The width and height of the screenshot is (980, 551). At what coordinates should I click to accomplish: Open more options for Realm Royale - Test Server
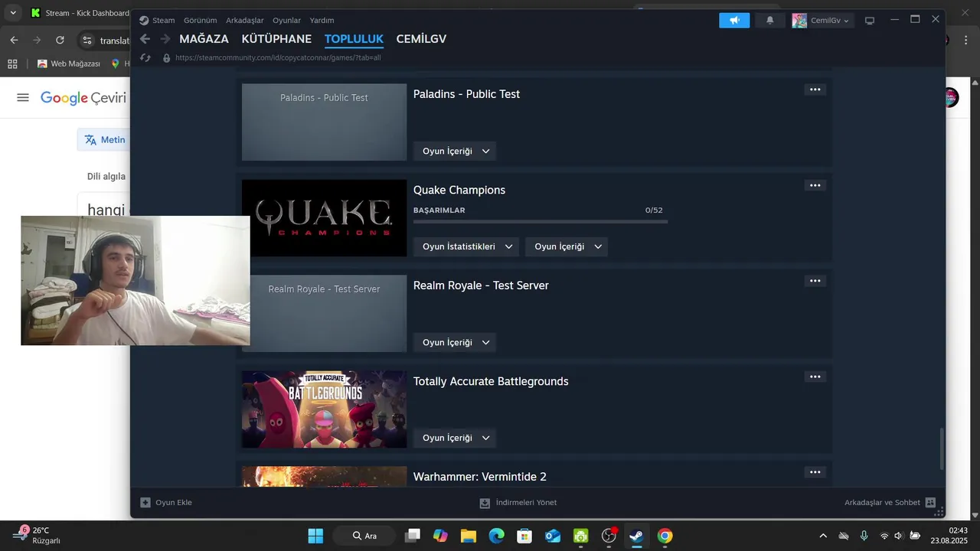pos(815,281)
